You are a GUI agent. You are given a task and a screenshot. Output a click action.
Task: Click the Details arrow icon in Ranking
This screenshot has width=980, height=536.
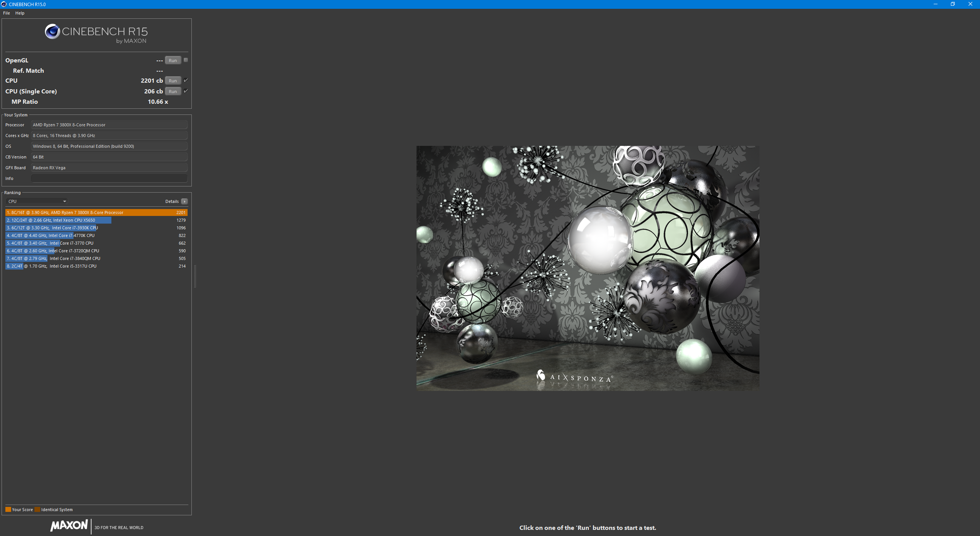click(x=185, y=201)
